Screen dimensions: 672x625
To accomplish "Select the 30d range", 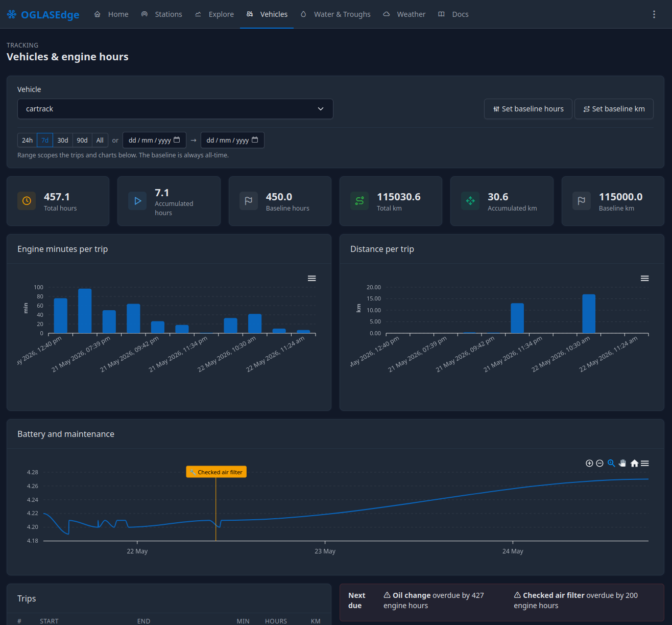I will coord(63,140).
